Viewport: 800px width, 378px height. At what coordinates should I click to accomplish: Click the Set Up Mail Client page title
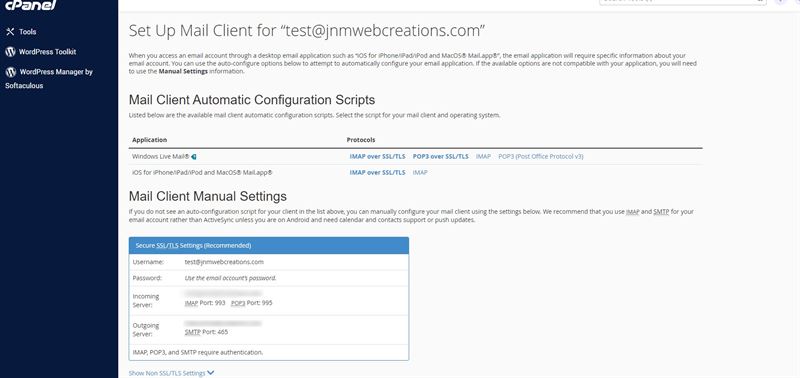tap(306, 31)
